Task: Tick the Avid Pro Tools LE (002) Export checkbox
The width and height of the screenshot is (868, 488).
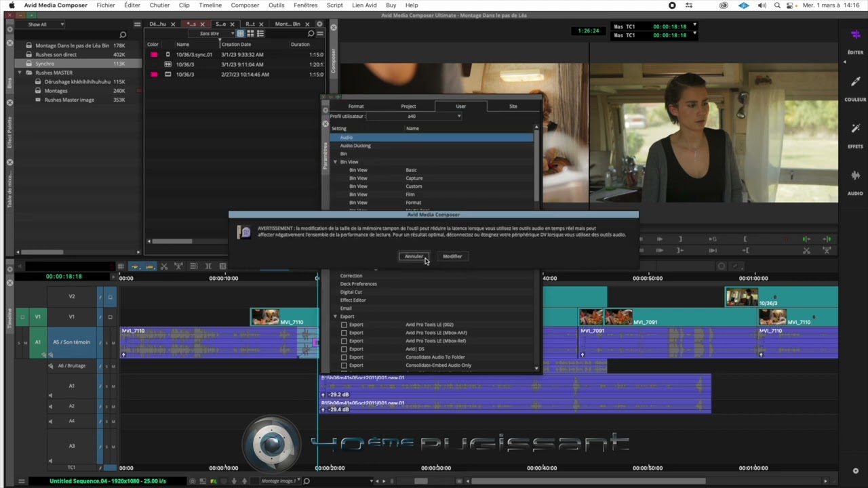Action: point(344,325)
